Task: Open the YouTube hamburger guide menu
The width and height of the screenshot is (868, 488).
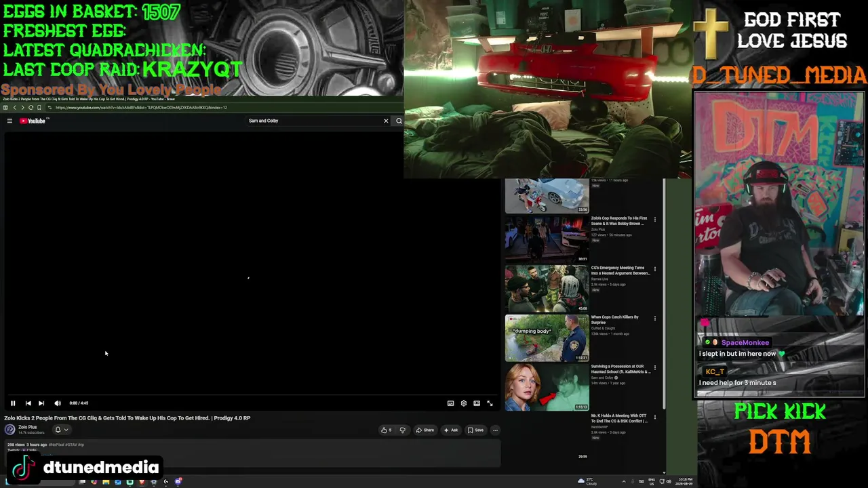Action: coord(9,121)
